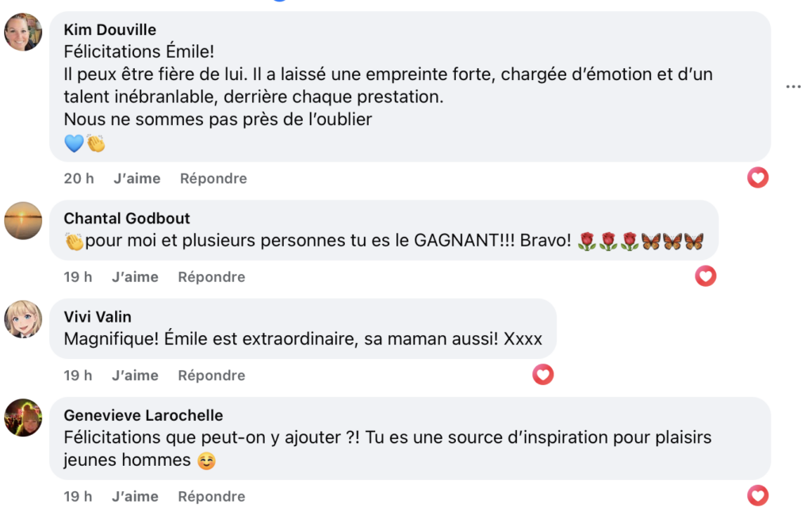Open Vivi Valin's avatar image
This screenshot has width=812, height=515.
(23, 321)
